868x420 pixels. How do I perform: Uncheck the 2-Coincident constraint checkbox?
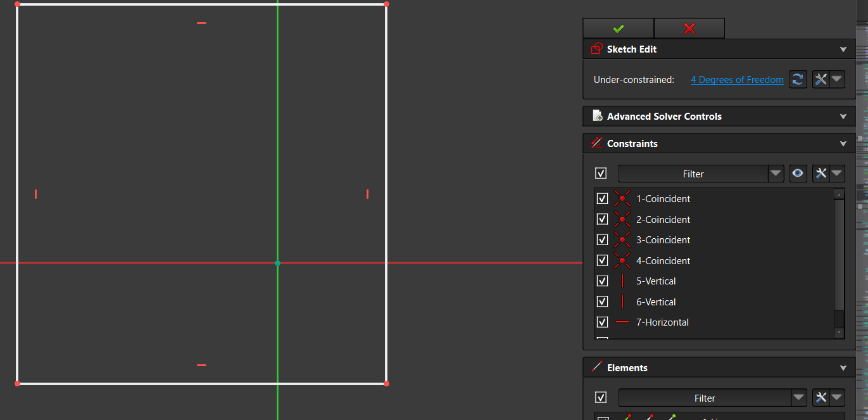(602, 220)
